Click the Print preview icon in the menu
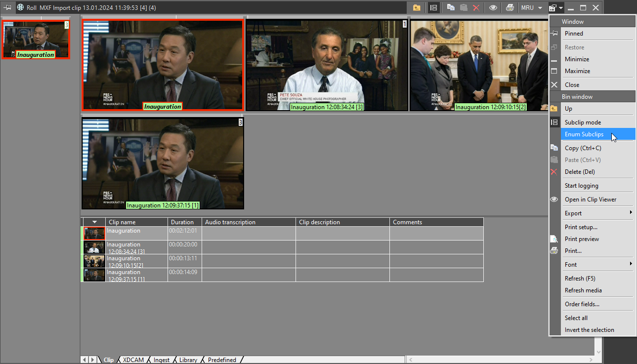The width and height of the screenshot is (637, 364). pos(554,239)
